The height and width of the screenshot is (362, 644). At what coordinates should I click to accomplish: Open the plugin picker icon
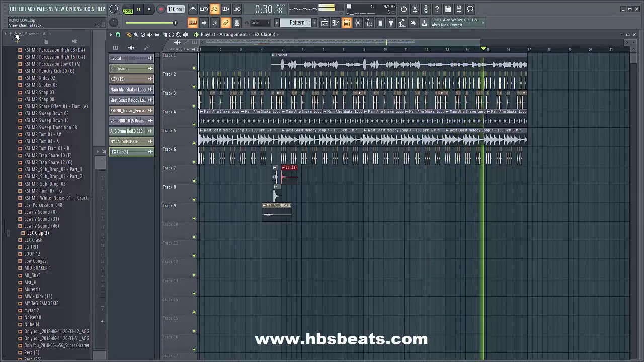[391, 23]
